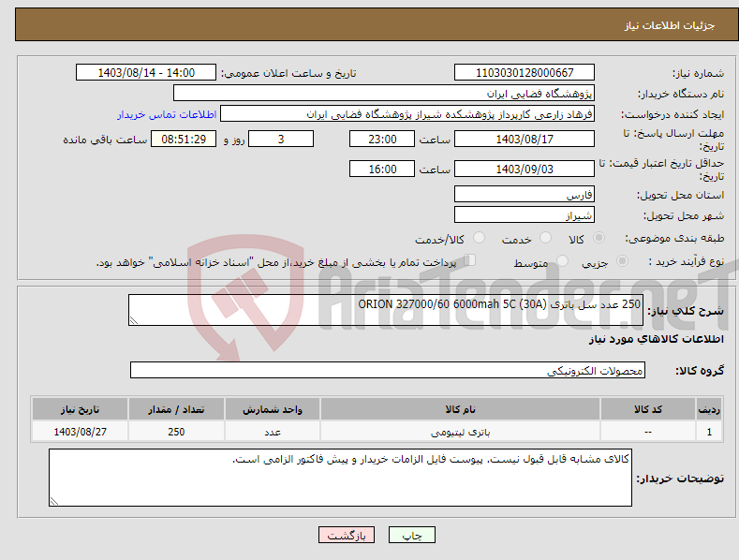739x560 pixels.
Task: Click the کد کالا column header
Action: click(648, 409)
